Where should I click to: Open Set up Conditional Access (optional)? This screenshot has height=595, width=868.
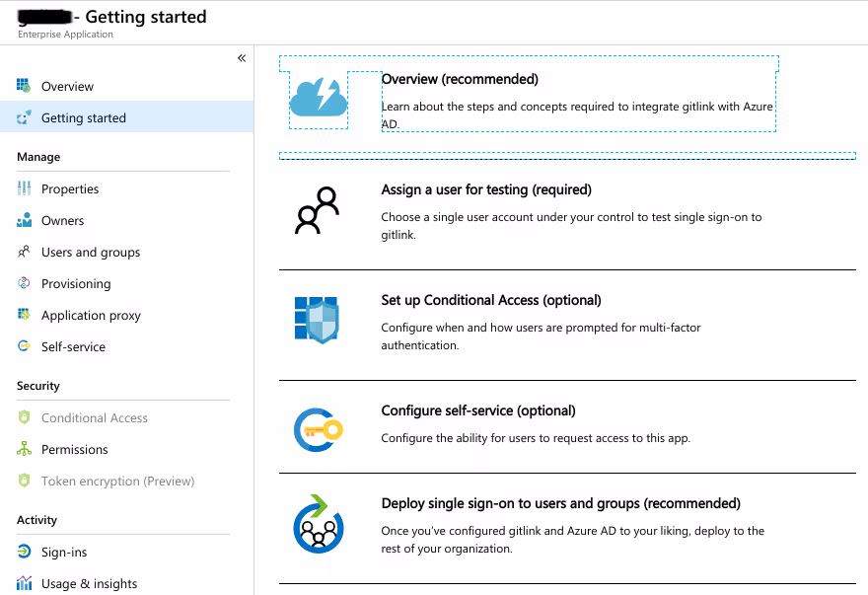click(491, 300)
